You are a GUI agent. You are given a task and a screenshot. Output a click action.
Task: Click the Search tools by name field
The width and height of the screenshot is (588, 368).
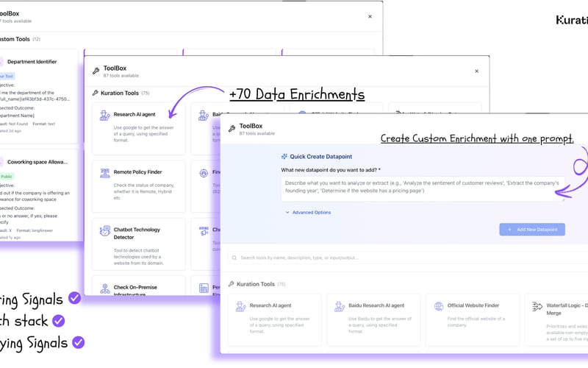pos(408,258)
